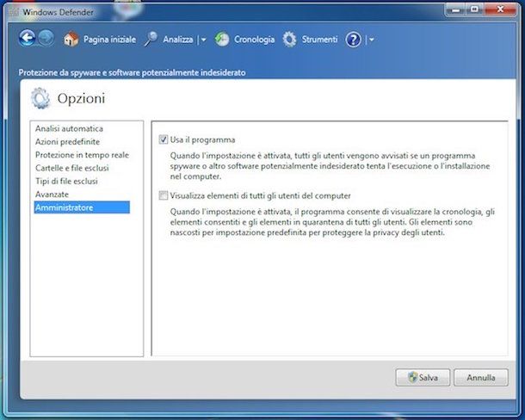Click the Cronologia clock icon
This screenshot has height=420, width=525.
tap(222, 40)
